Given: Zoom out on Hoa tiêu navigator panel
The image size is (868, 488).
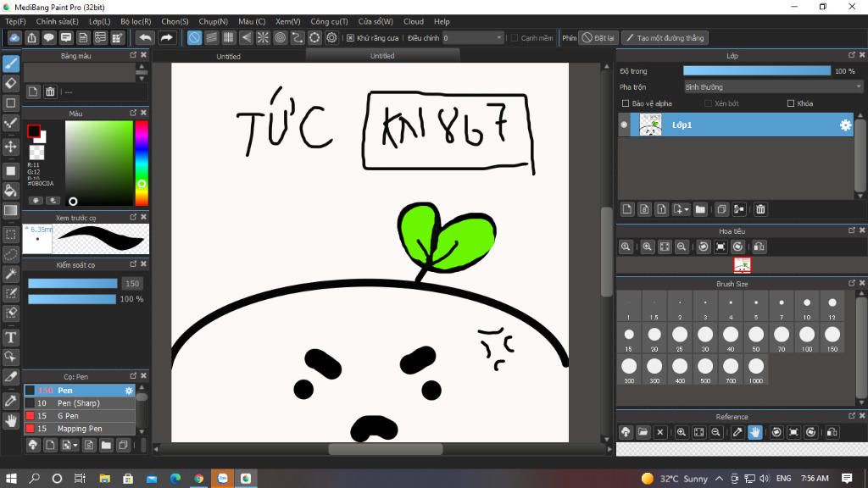Looking at the screenshot, I should [x=682, y=247].
